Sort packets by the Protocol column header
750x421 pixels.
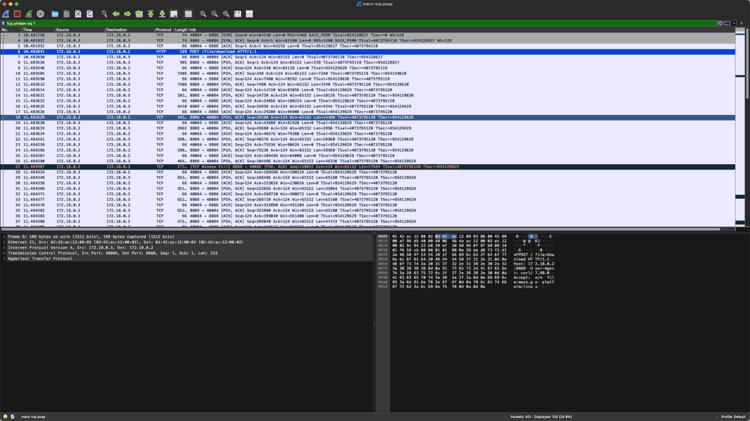point(162,30)
